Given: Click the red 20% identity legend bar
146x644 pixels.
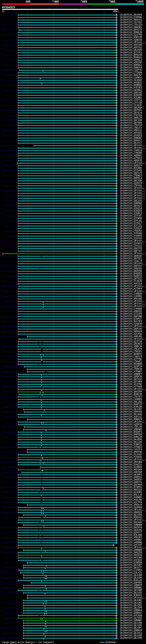Looking at the screenshot, I should tap(16, 4).
